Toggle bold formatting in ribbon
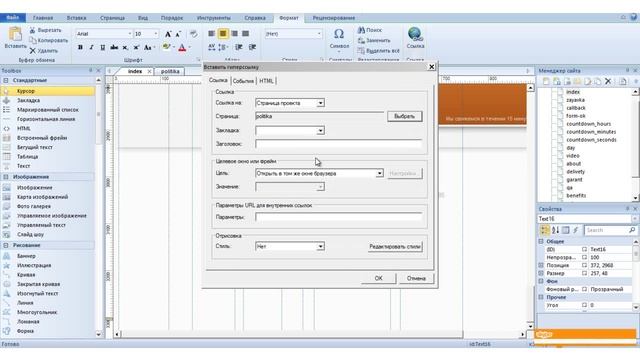This screenshot has width=640, height=360. (80, 47)
